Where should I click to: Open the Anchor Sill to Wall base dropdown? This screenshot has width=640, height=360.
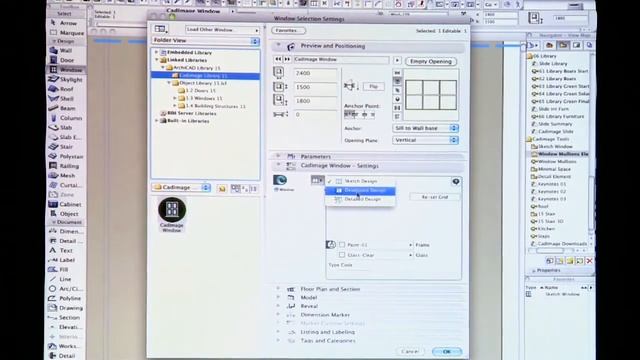(x=426, y=128)
